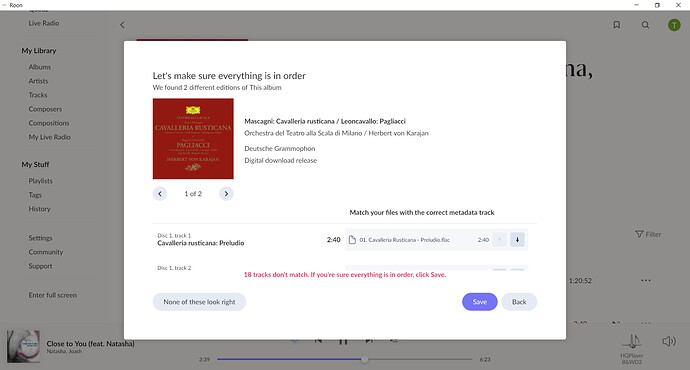Open the track Filter
690x370 pixels.
(648, 234)
